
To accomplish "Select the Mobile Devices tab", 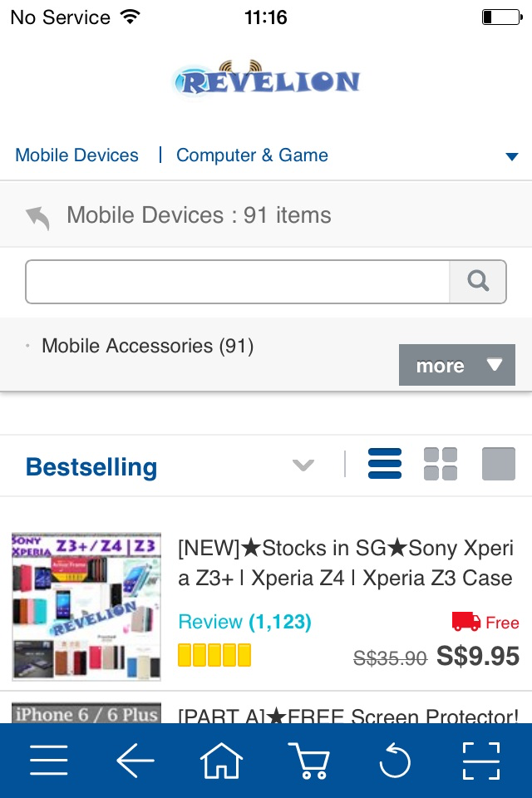I will click(x=76, y=155).
